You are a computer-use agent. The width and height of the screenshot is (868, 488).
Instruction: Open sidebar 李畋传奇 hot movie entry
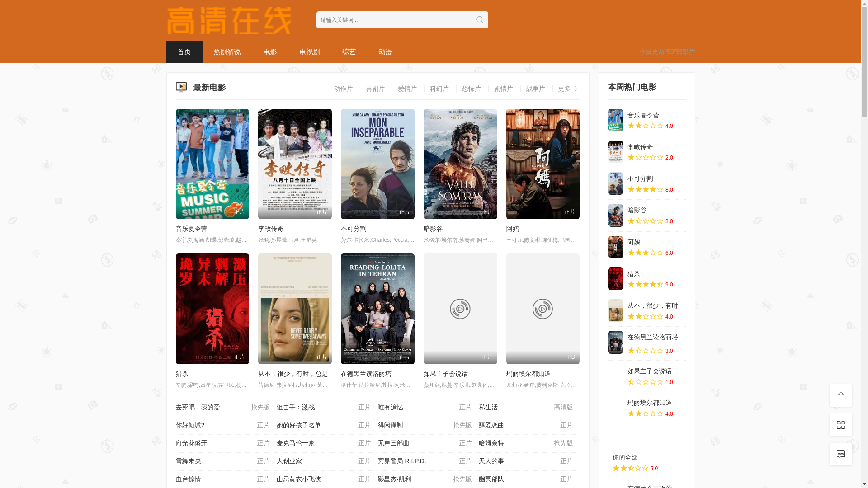click(x=646, y=152)
